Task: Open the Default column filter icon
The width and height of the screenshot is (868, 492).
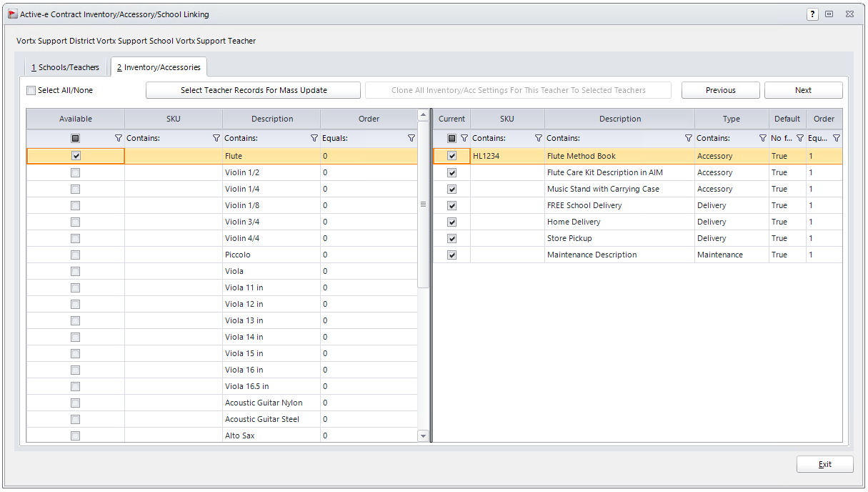Action: (x=799, y=137)
